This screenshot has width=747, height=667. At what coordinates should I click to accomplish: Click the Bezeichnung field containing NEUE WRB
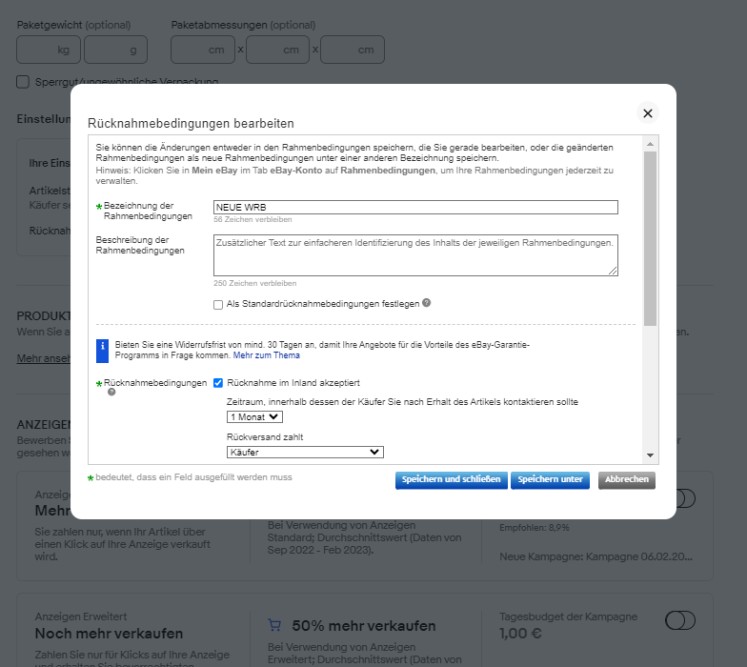click(x=415, y=207)
